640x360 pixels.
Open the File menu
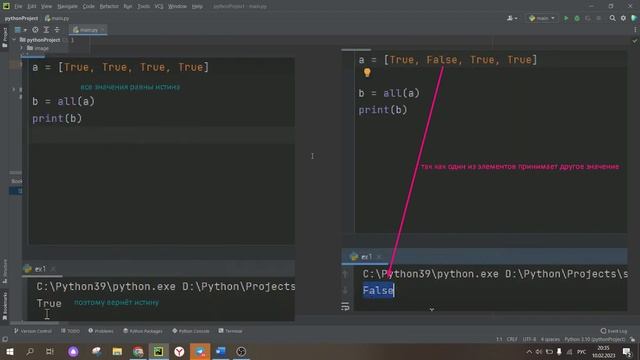pos(18,7)
